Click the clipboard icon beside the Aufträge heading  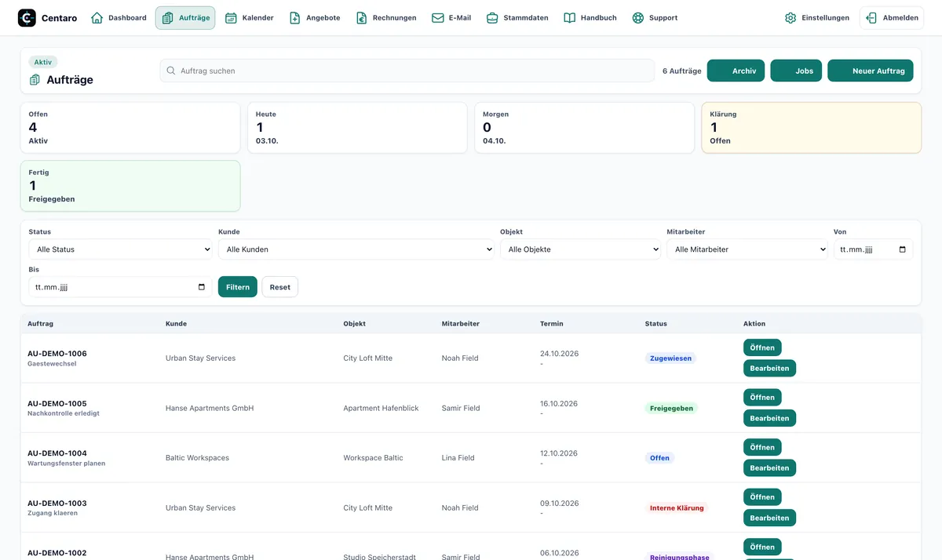[x=35, y=80]
